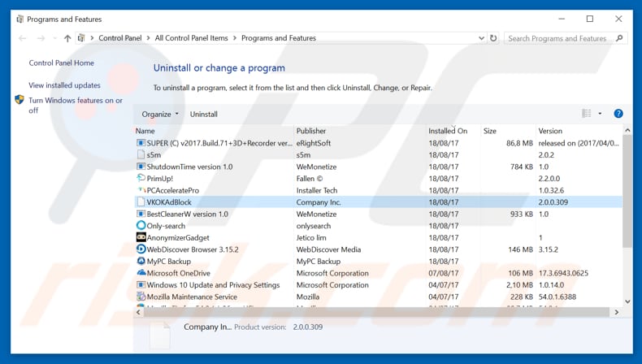
Task: Refresh the Programs and Features list
Action: click(493, 38)
